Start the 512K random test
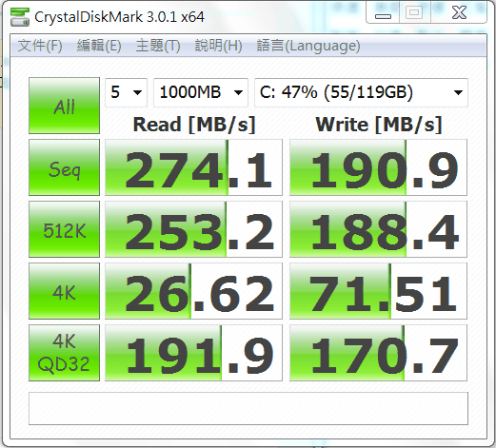The image size is (496, 448). point(64,229)
